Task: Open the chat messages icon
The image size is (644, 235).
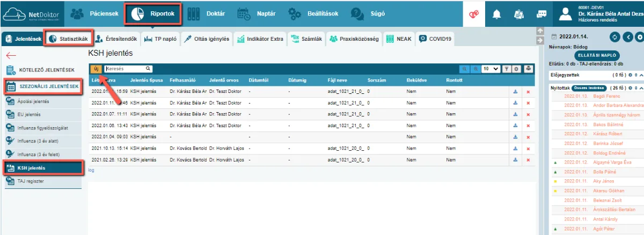Action: pyautogui.click(x=541, y=14)
